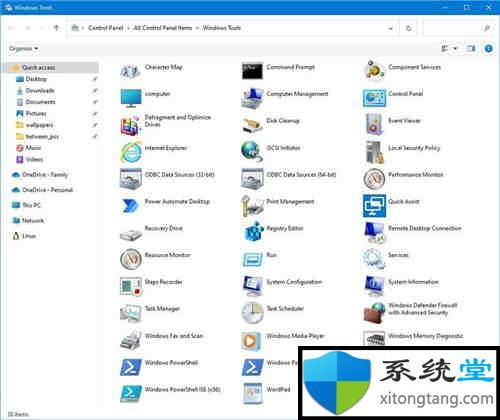Open the Windows Memory Diagnostic icon
The width and height of the screenshot is (500, 420).
coord(374,339)
